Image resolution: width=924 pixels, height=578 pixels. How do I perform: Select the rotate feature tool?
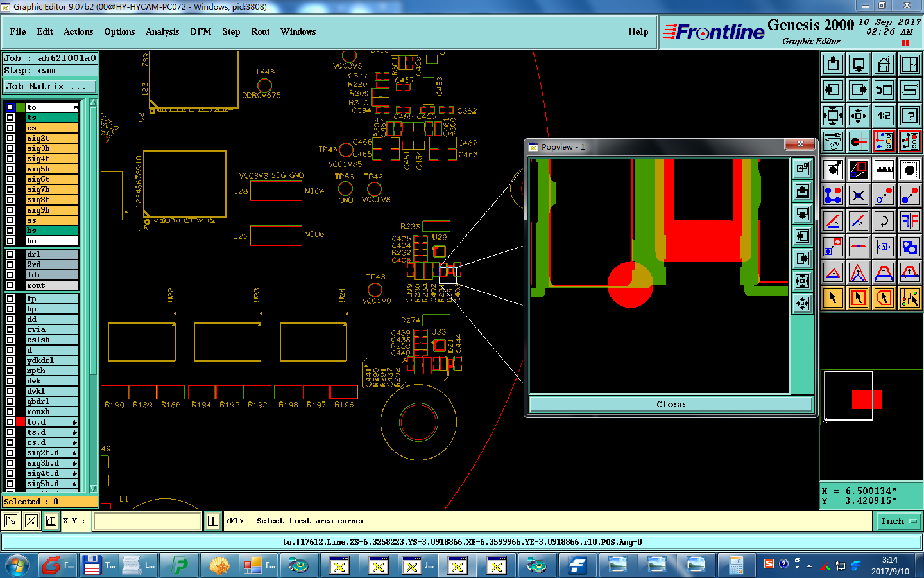coord(884,221)
